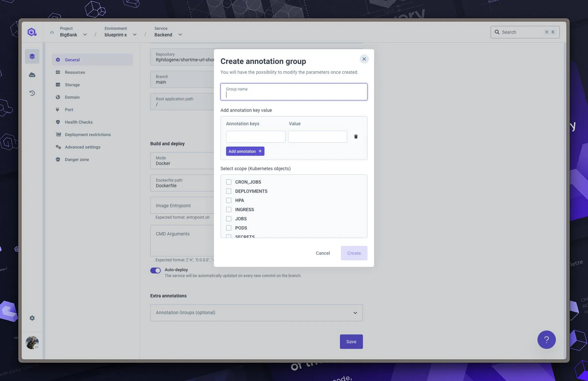Open the settings gear in the left rail

coord(32,318)
